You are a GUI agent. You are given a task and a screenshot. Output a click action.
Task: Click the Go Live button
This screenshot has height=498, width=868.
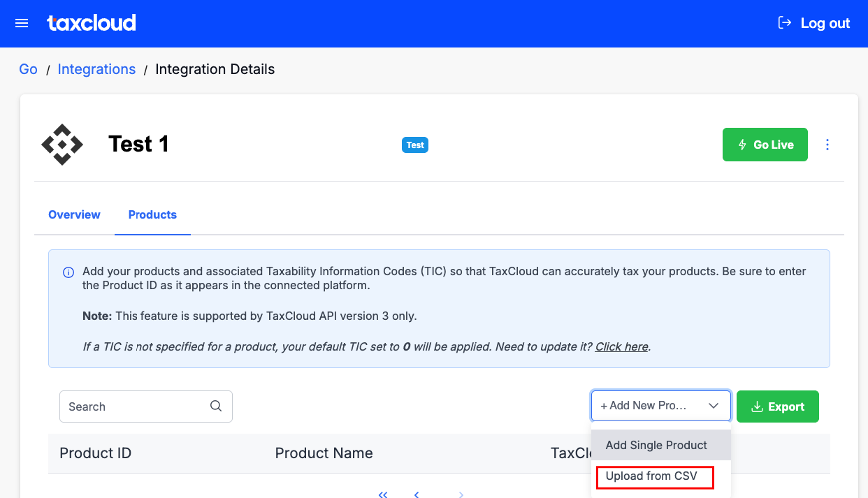765,145
